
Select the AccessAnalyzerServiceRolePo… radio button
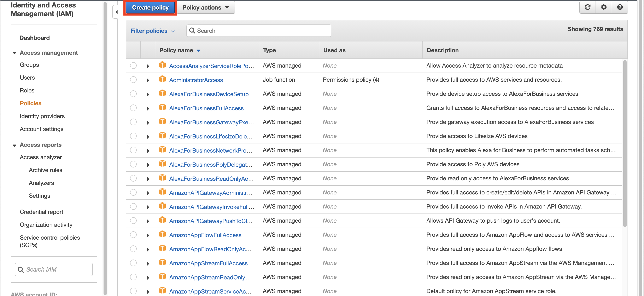(133, 66)
